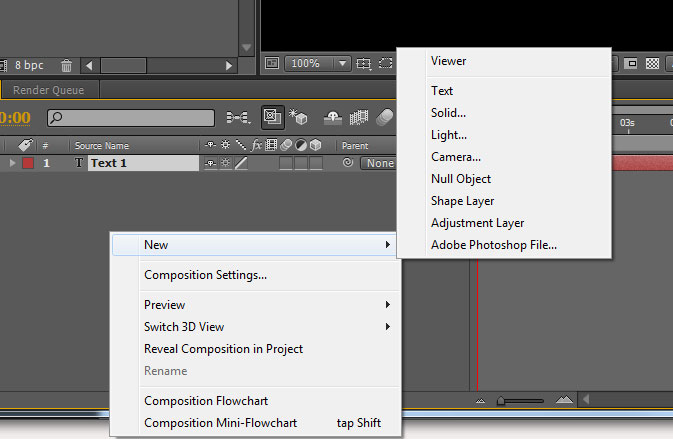Open the Parent None dropdown
The height and width of the screenshot is (439, 673).
(378, 163)
